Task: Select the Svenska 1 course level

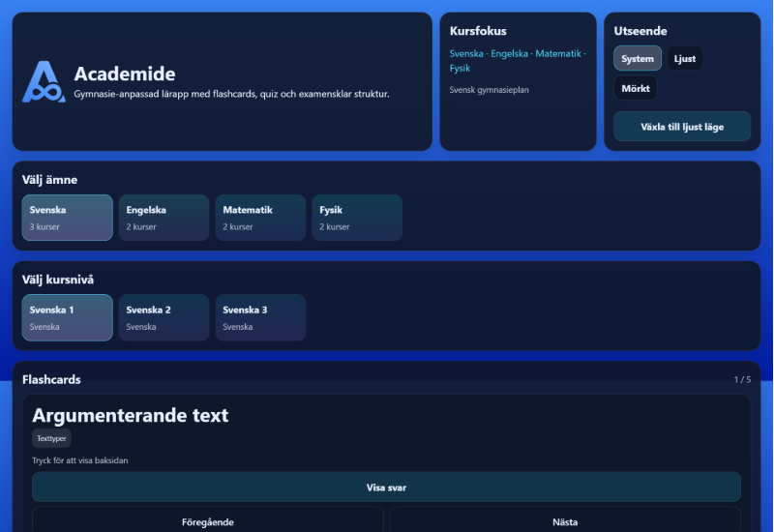Action: [x=67, y=317]
